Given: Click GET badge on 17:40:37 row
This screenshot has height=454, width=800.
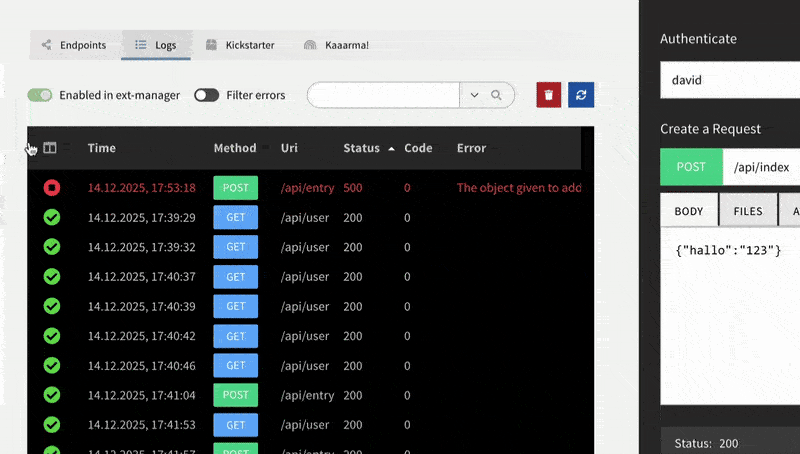Looking at the screenshot, I should point(235,276).
